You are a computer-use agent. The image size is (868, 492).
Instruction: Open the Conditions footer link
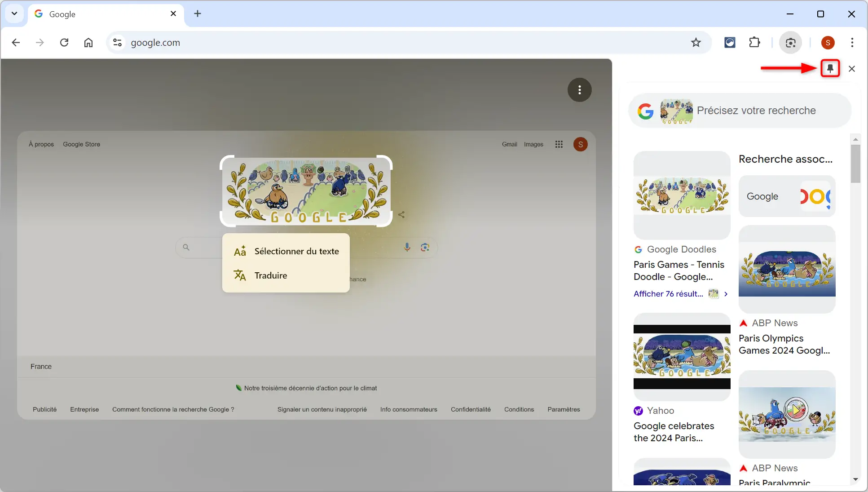click(519, 409)
